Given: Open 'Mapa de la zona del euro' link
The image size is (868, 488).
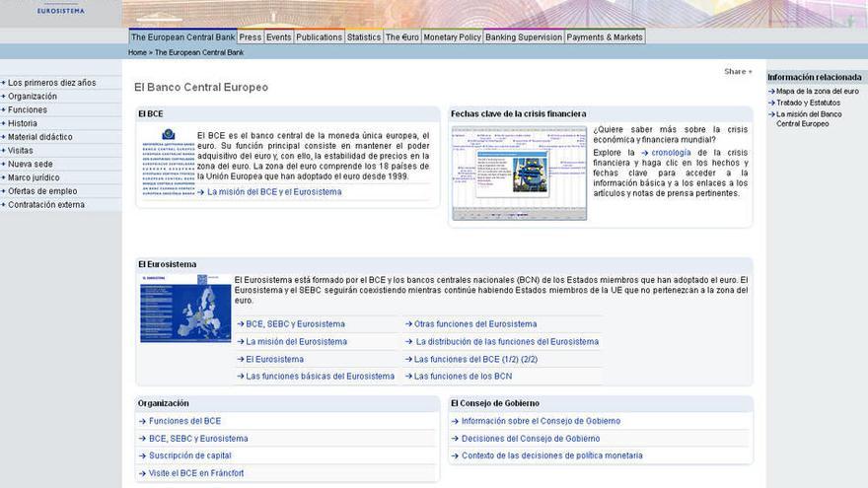Looking at the screenshot, I should (817, 91).
